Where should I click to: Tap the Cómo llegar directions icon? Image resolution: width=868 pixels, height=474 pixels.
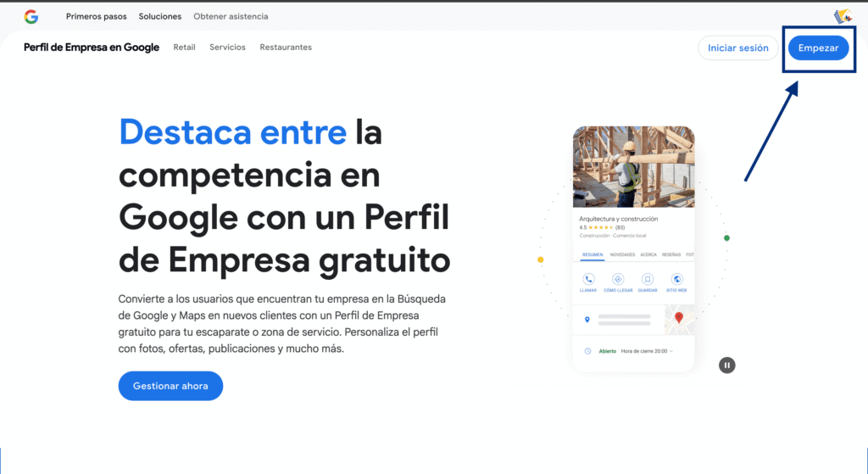pyautogui.click(x=618, y=279)
